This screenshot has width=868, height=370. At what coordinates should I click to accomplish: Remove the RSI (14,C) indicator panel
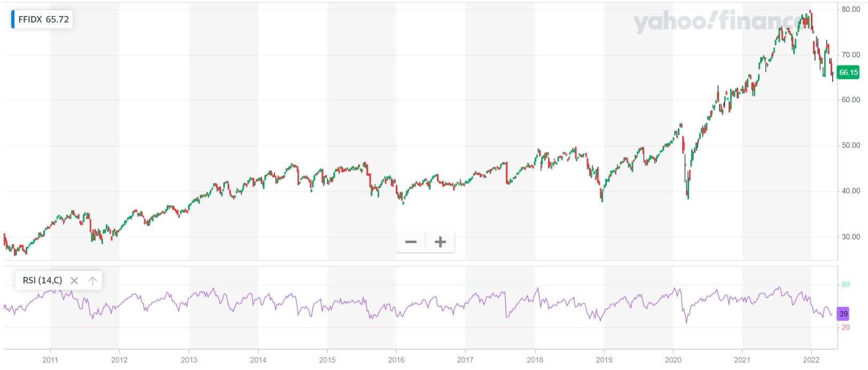point(74,281)
